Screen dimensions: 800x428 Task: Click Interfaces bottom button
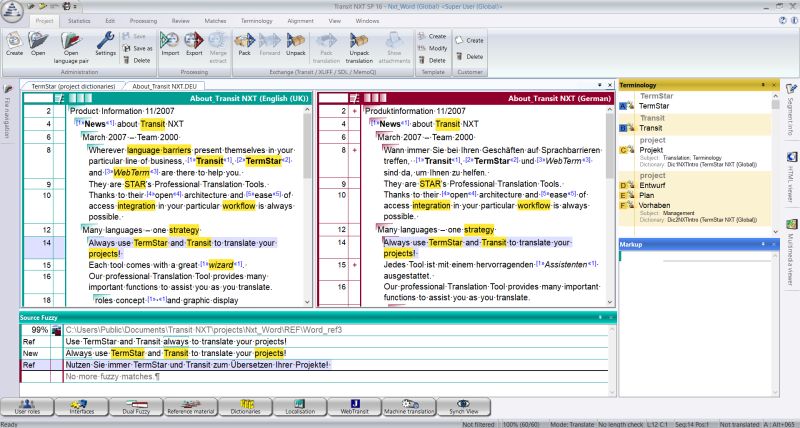click(x=82, y=407)
